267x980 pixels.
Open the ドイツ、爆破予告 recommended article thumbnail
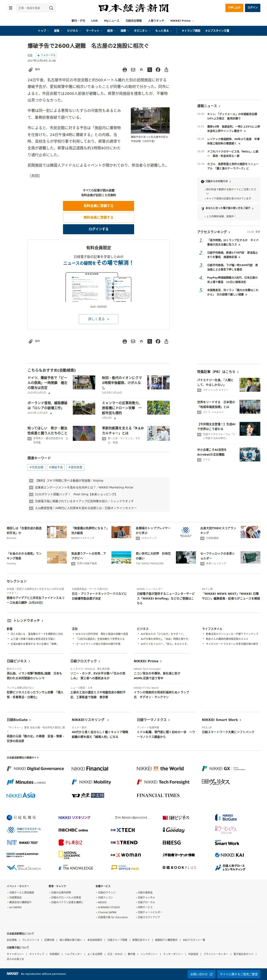84,382
